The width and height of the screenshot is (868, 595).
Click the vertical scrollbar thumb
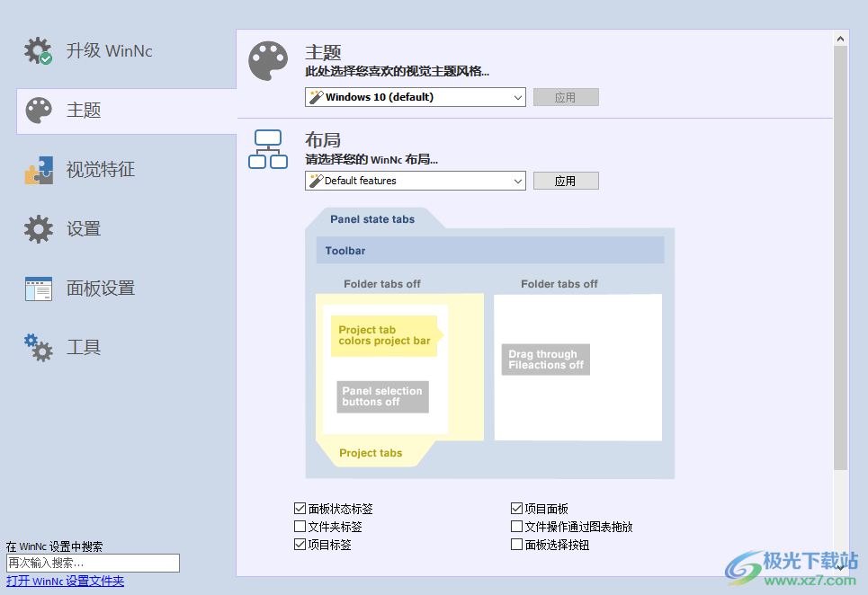[x=840, y=258]
